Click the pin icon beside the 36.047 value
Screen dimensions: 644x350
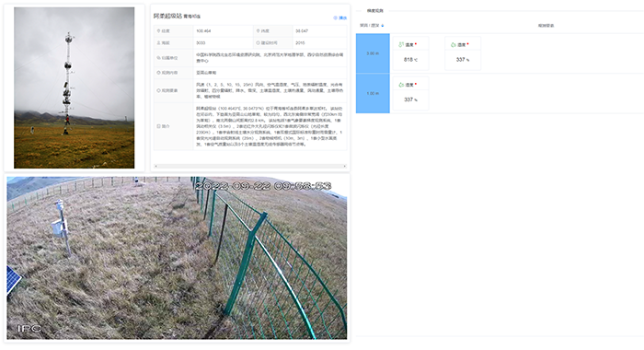pyautogui.click(x=258, y=30)
